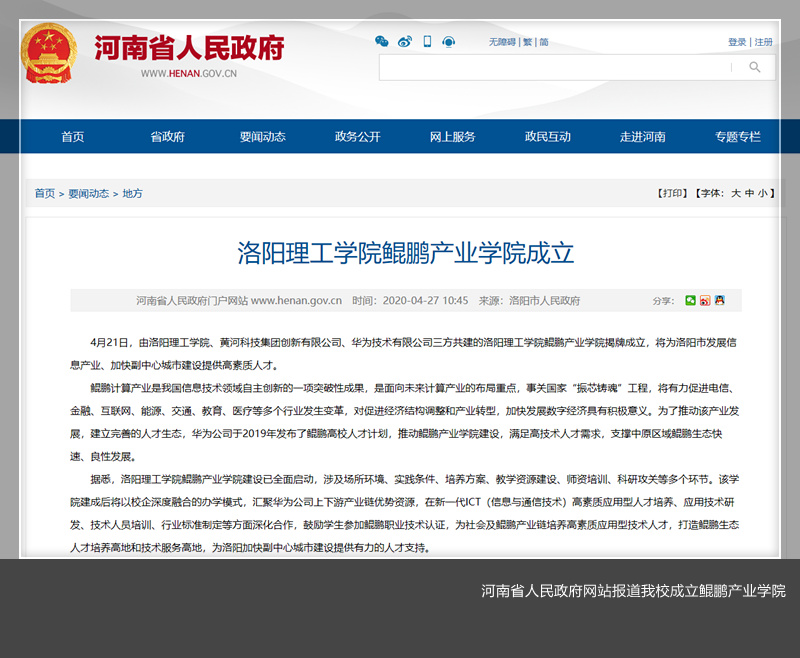This screenshot has height=658, width=800.
Task: Share article via QQ penguin icon
Action: pos(720,300)
